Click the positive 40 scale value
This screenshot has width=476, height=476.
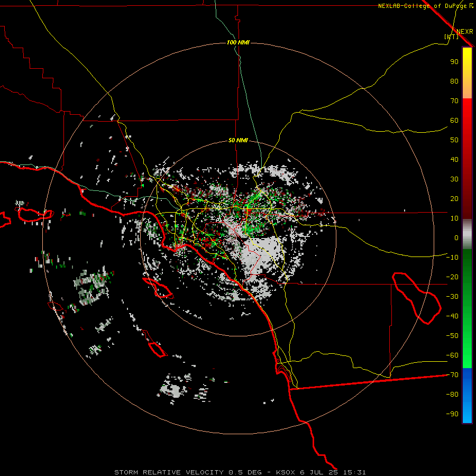tap(454, 160)
